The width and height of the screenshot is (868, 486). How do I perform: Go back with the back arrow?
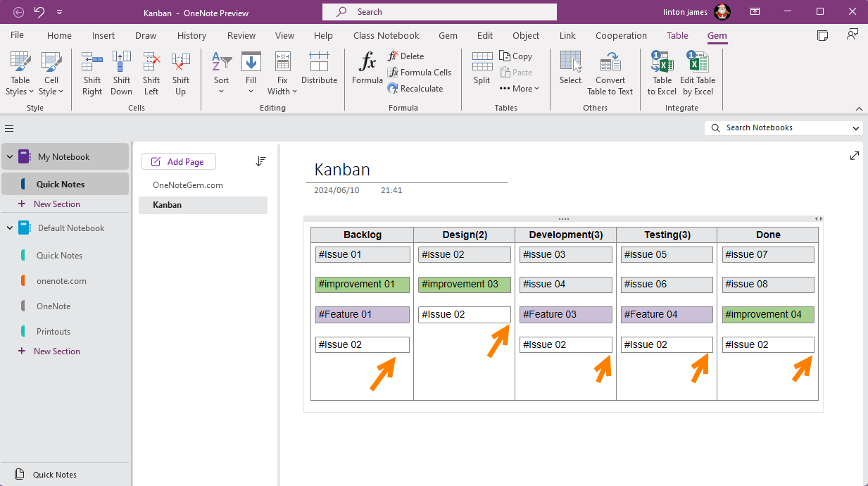coord(18,12)
